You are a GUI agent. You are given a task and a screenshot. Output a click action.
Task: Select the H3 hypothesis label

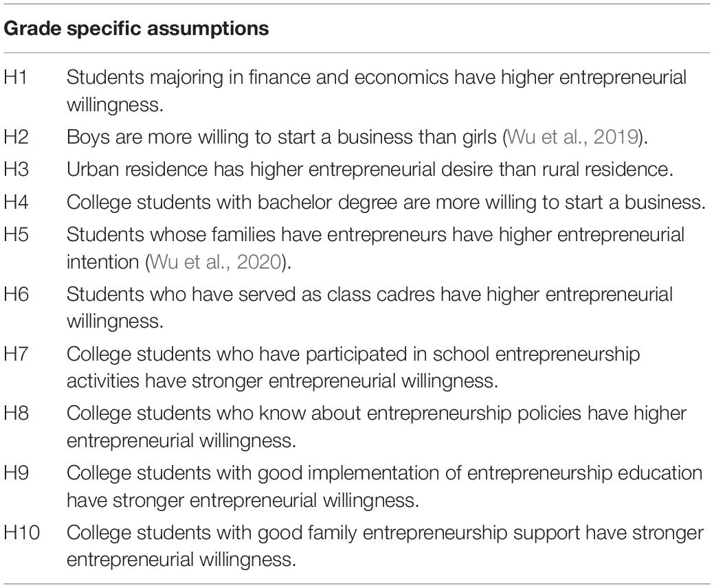[x=16, y=169]
